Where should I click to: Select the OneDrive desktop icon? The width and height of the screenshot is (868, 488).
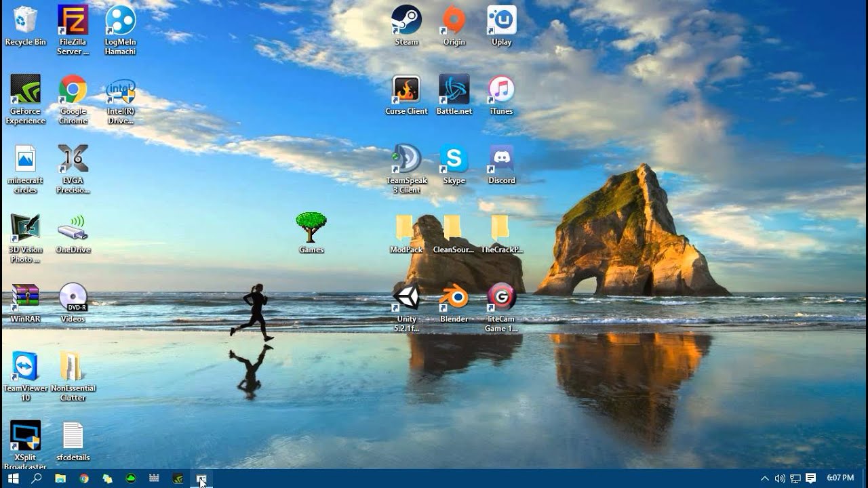[73, 234]
